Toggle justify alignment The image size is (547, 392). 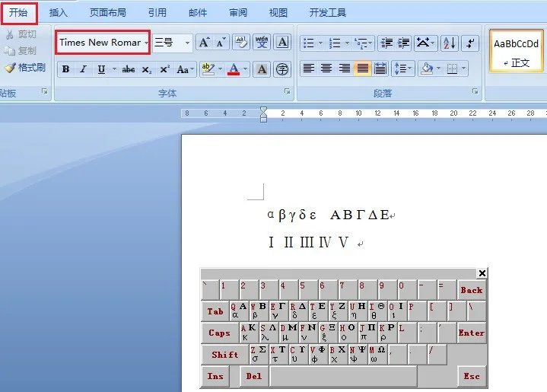pos(362,68)
